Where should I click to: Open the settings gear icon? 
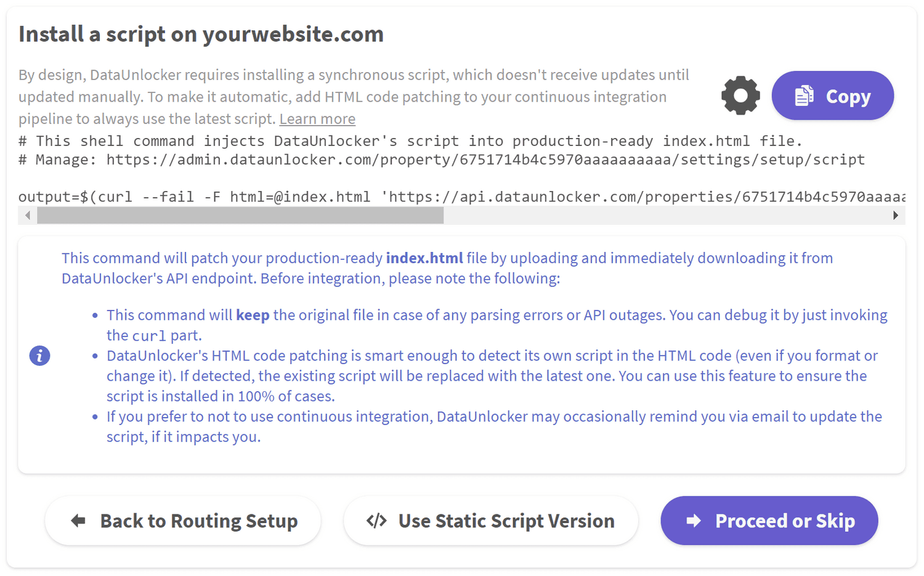pyautogui.click(x=740, y=95)
